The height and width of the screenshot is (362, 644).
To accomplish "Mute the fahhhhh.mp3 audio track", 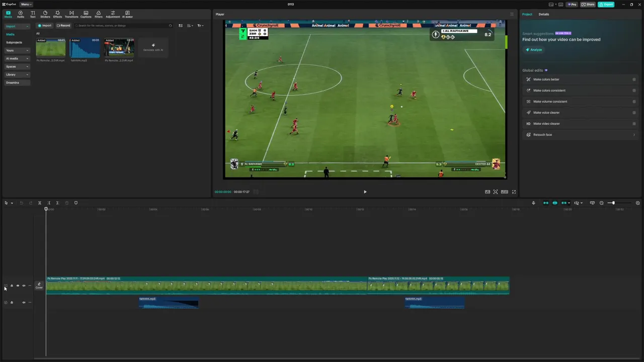I will pyautogui.click(x=24, y=303).
